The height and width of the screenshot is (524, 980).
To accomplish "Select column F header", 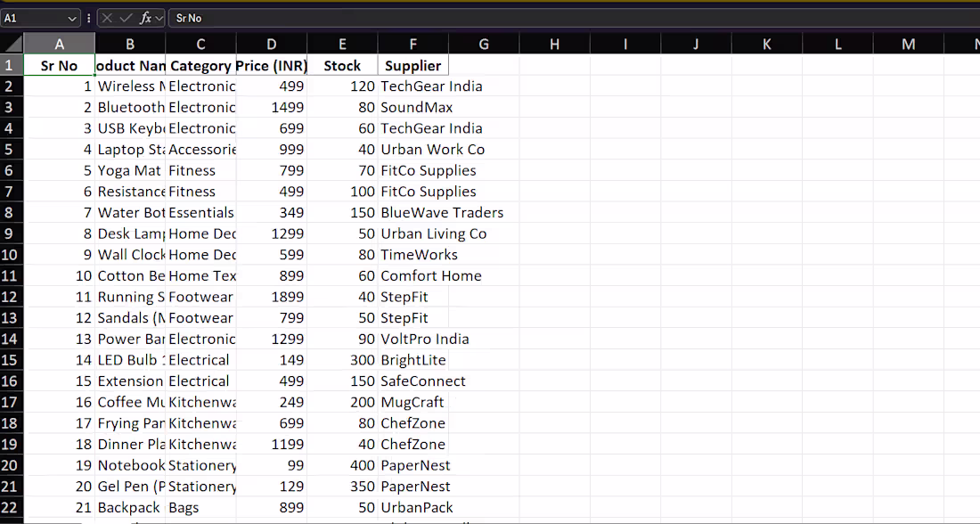I will [x=413, y=44].
